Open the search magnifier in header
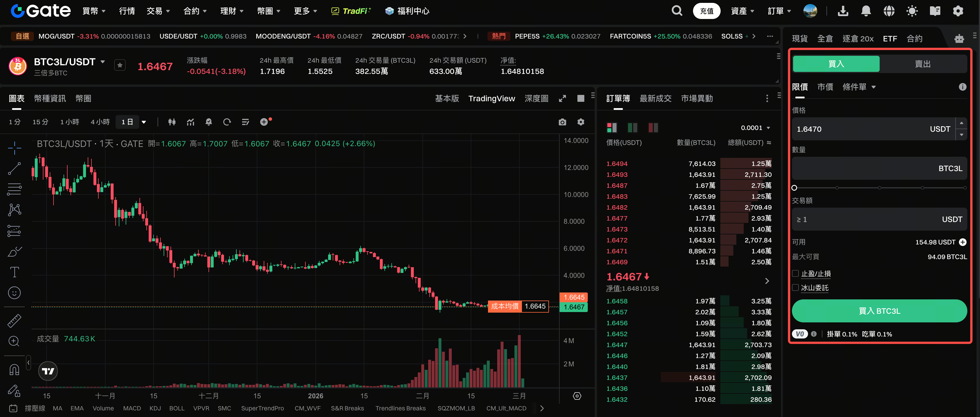Viewport: 980px width, 417px height. (x=677, y=11)
